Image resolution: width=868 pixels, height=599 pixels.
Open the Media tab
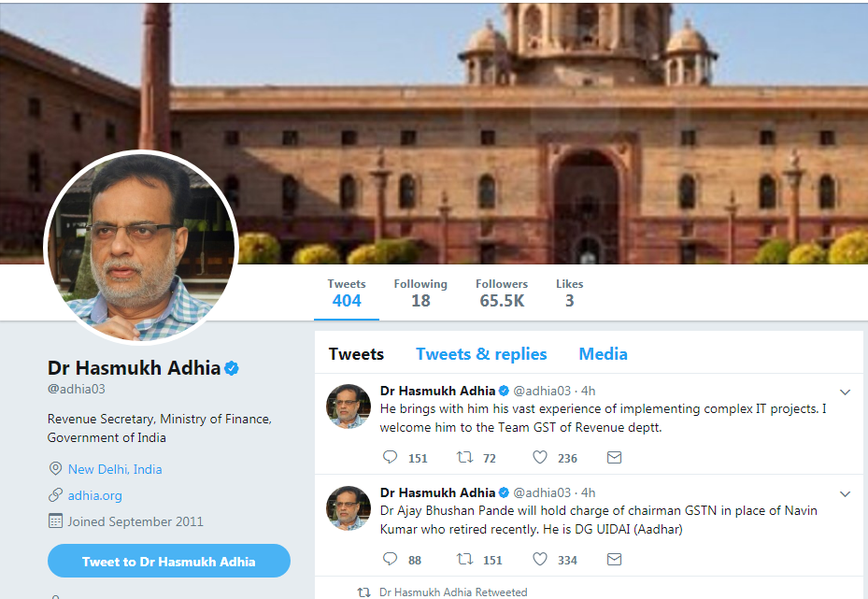tap(603, 354)
